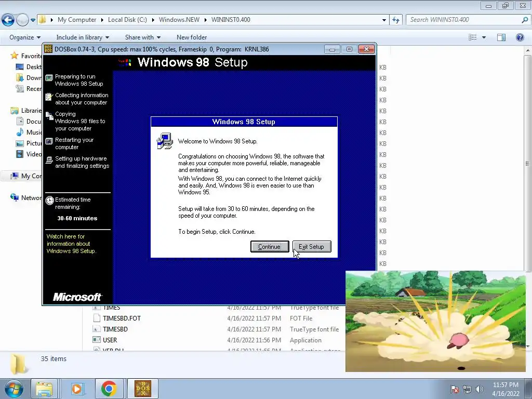
Task: Click Local Disk (C:) in the breadcrumb
Action: pyautogui.click(x=127, y=20)
